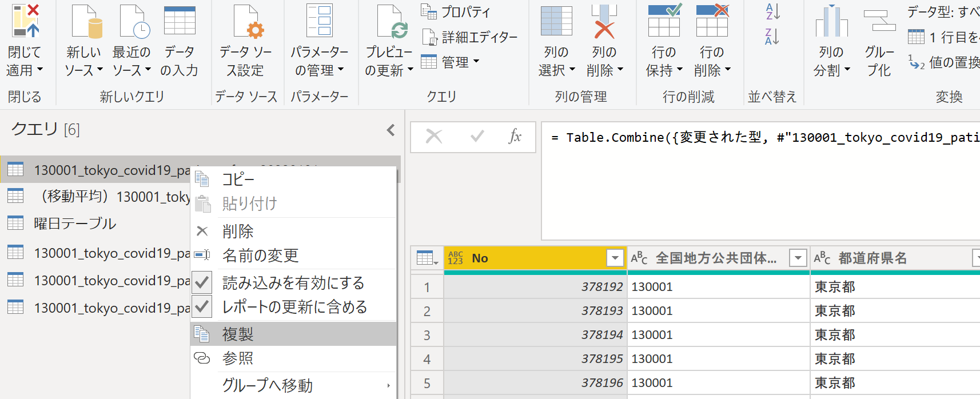Click the fx function icon in formula bar
The width and height of the screenshot is (980, 399).
pyautogui.click(x=515, y=136)
